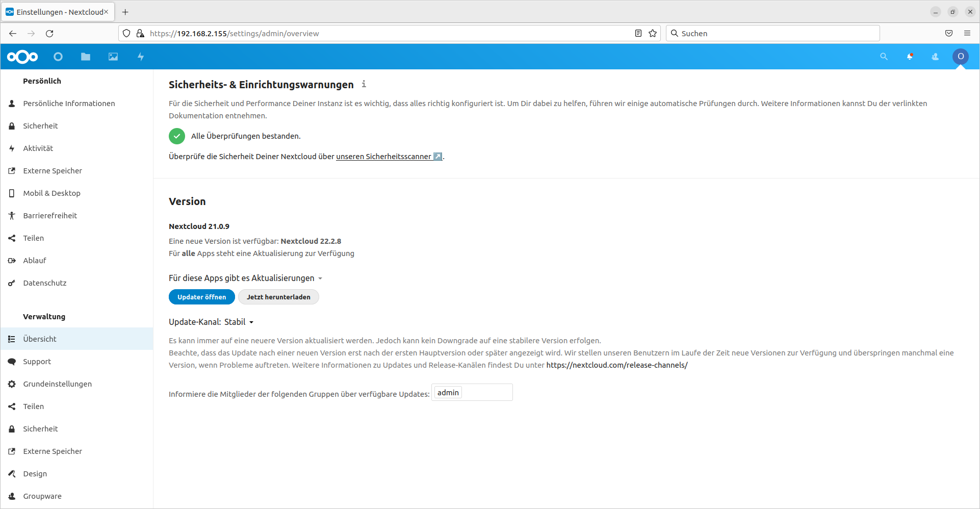
Task: Open Ablauf settings
Action: (77, 261)
